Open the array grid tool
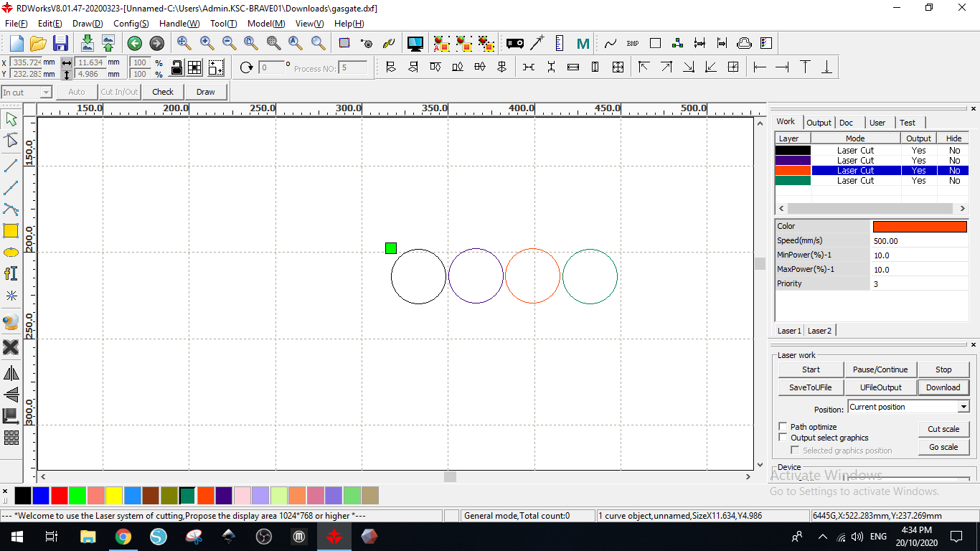980x551 pixels. click(x=11, y=437)
